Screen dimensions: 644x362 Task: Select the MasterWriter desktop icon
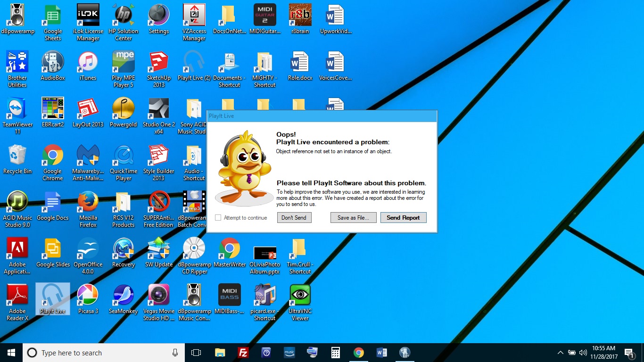pos(230,253)
